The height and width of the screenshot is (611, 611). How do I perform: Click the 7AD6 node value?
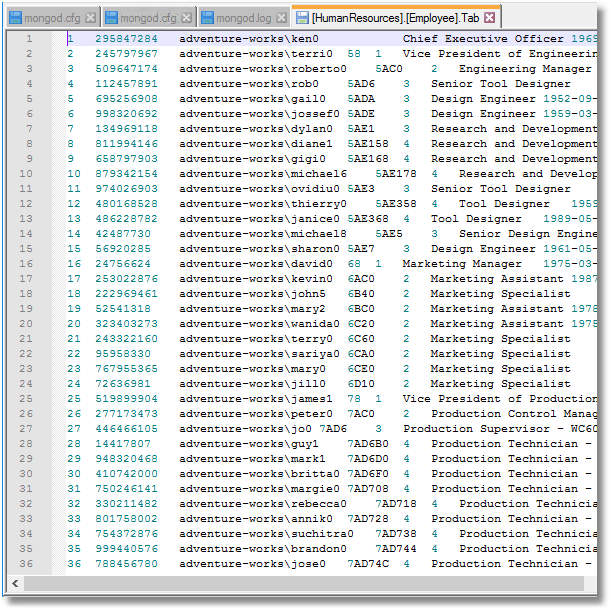click(x=333, y=429)
